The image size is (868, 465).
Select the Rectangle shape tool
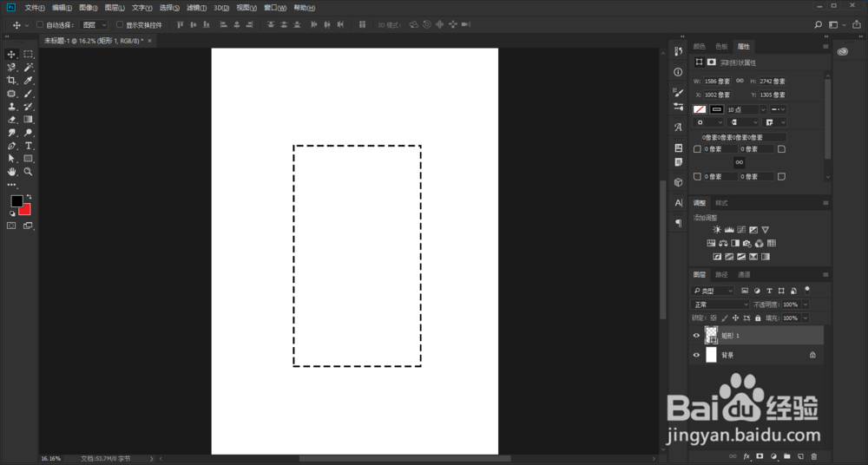coord(29,159)
